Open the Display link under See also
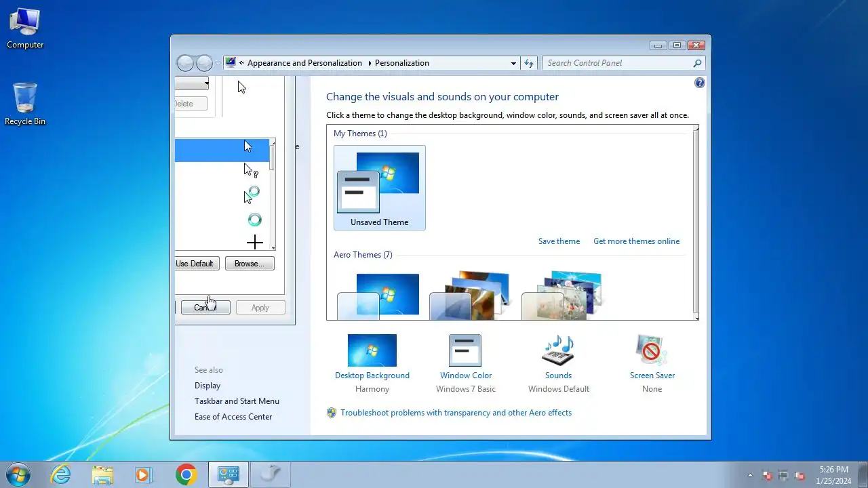 click(208, 386)
